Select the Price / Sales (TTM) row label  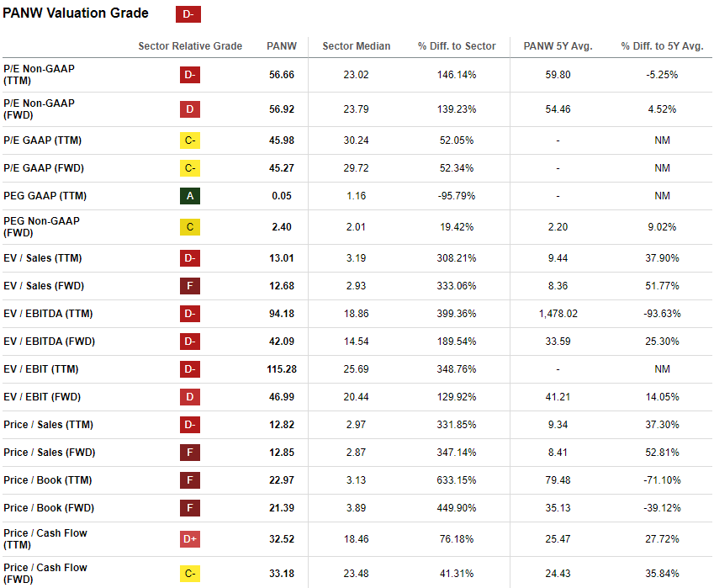pyautogui.click(x=48, y=425)
